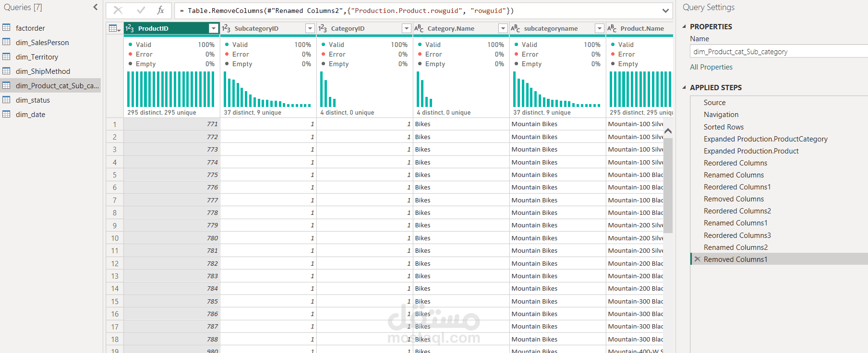The image size is (868, 353).
Task: Change Category.Name column data type icon
Action: 419,28
